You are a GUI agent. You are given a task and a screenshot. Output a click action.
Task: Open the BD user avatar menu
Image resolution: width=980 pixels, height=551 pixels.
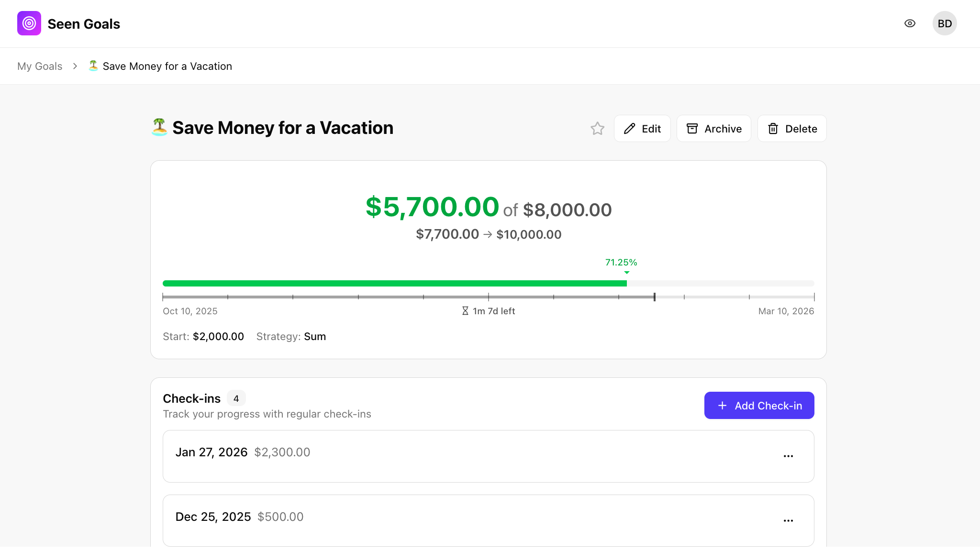click(944, 23)
